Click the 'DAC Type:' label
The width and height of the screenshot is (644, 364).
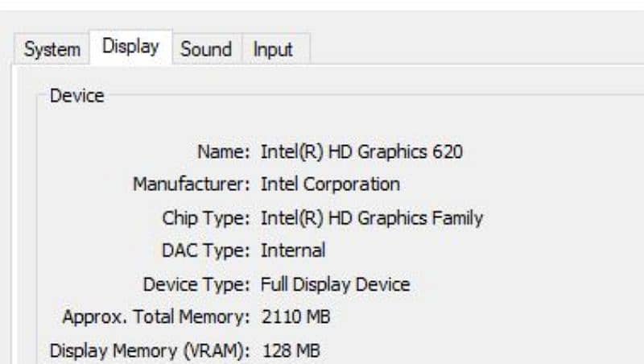(206, 250)
